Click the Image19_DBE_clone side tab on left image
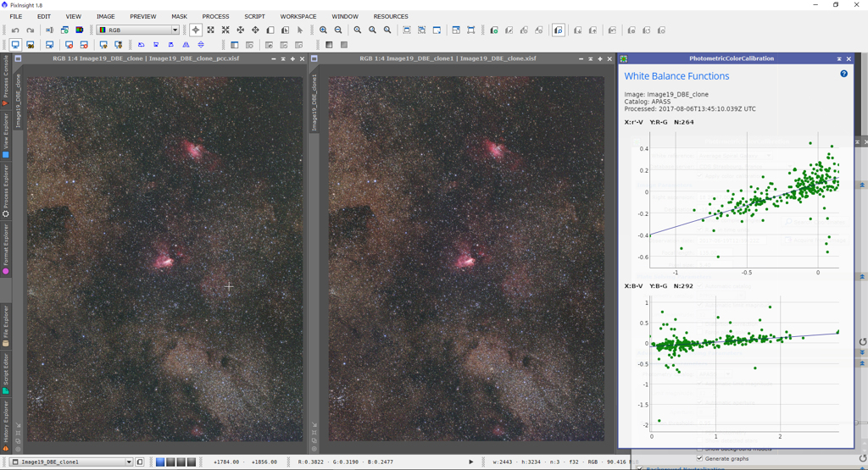Image resolution: width=868 pixels, height=470 pixels. click(x=18, y=101)
